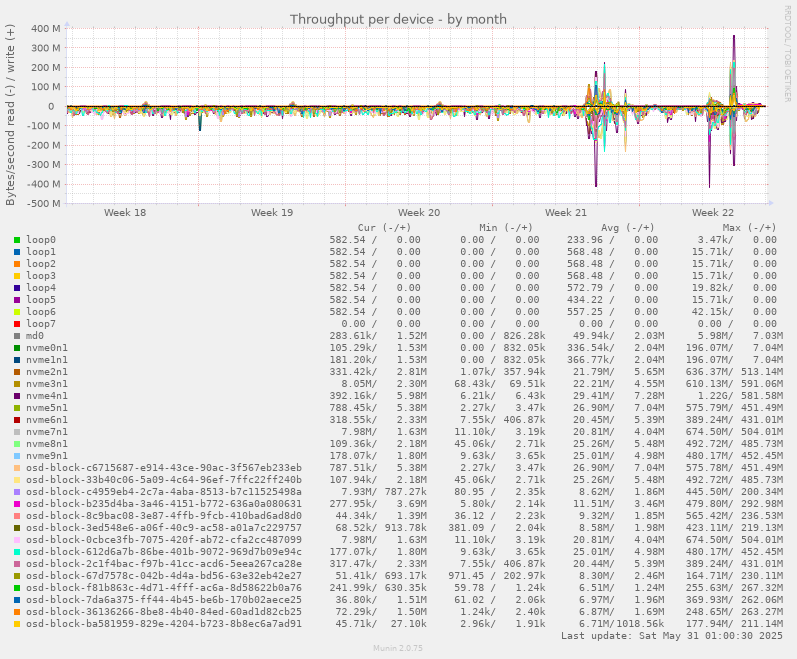Click the osd-block-8c9bac08 legend label

pos(164,516)
